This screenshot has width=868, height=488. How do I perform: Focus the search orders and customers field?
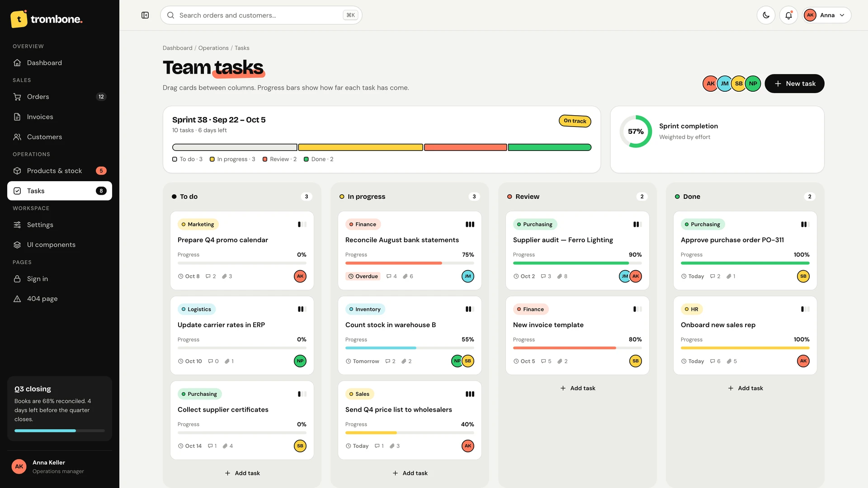pyautogui.click(x=261, y=15)
